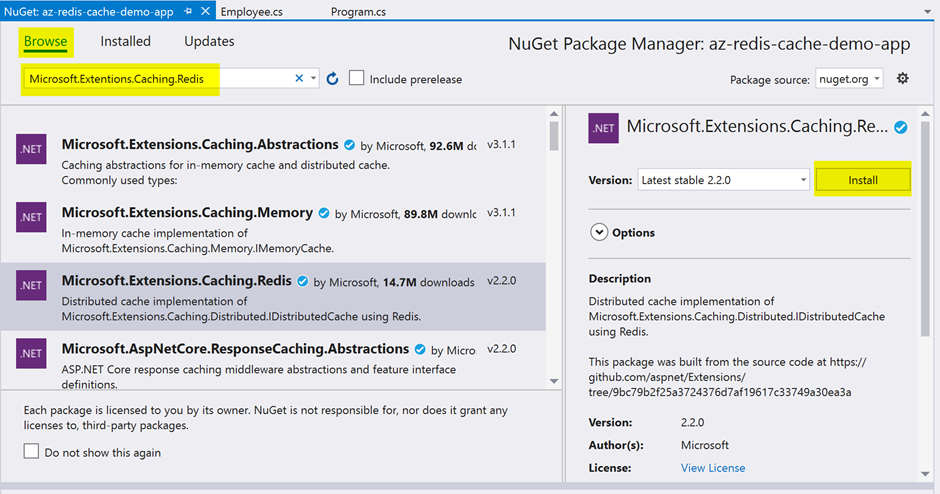Screen dimensions: 940x494
Task: Switch to the Updates tab
Action: coord(209,41)
